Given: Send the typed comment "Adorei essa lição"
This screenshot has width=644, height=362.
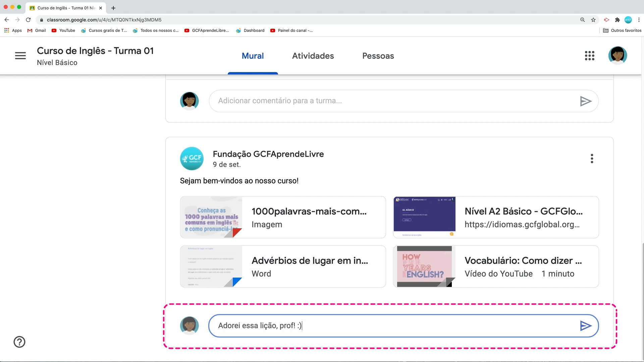Looking at the screenshot, I should click(585, 325).
